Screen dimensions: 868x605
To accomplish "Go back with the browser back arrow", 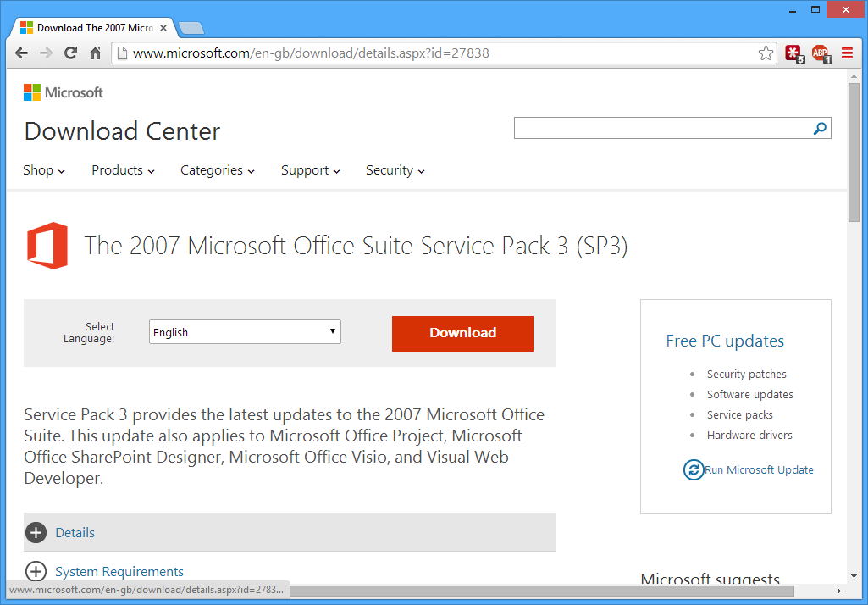I will click(x=21, y=53).
